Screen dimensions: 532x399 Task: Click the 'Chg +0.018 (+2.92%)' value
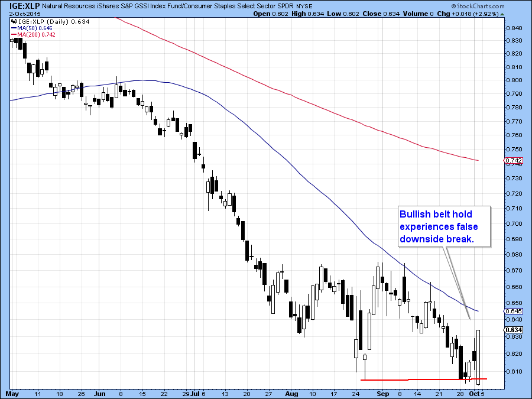(x=468, y=14)
